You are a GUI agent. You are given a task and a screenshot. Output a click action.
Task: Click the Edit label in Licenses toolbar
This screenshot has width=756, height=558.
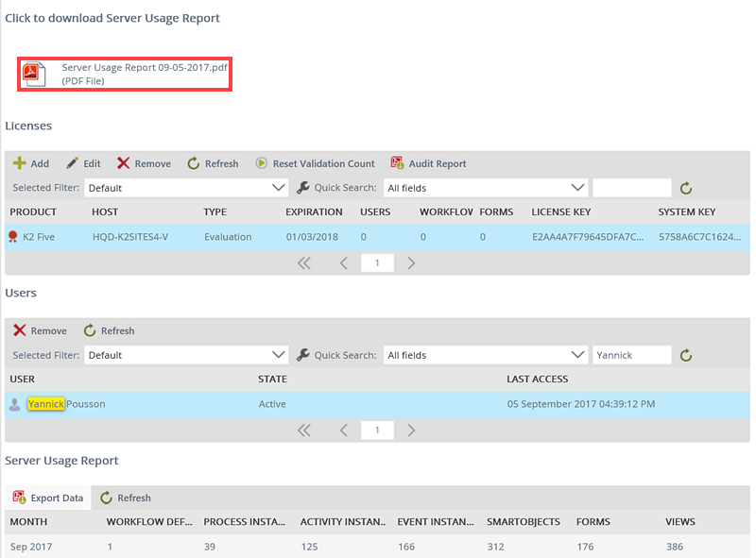coord(92,164)
